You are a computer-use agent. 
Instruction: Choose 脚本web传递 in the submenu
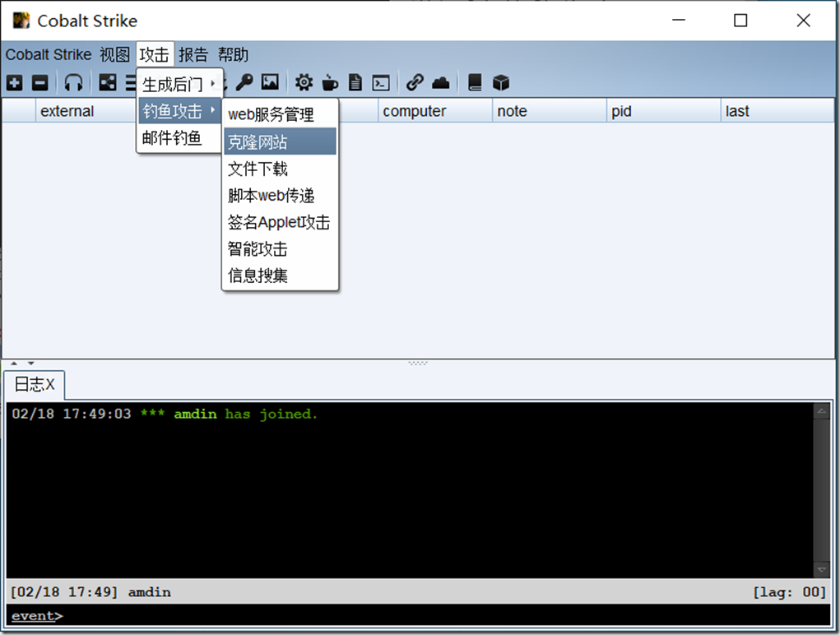point(281,196)
